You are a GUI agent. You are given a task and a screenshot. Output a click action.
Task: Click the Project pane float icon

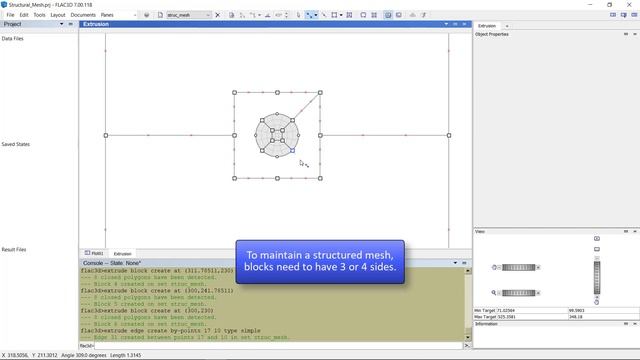click(71, 24)
